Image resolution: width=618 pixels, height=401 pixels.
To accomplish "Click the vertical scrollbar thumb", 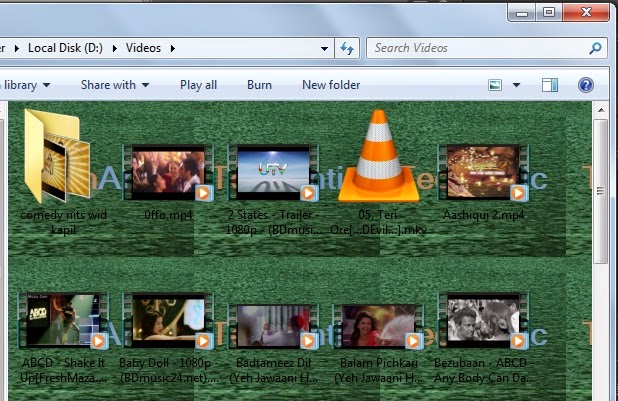I will [601, 192].
